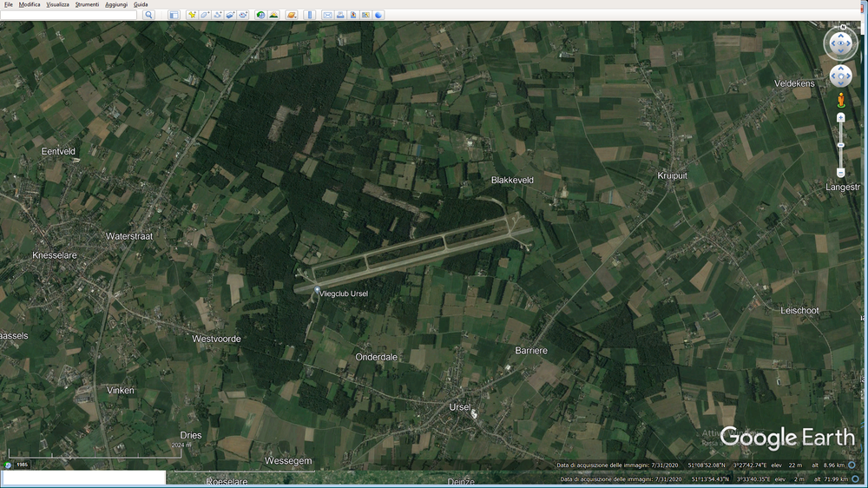
Task: Click the Dries map label
Action: tap(190, 435)
